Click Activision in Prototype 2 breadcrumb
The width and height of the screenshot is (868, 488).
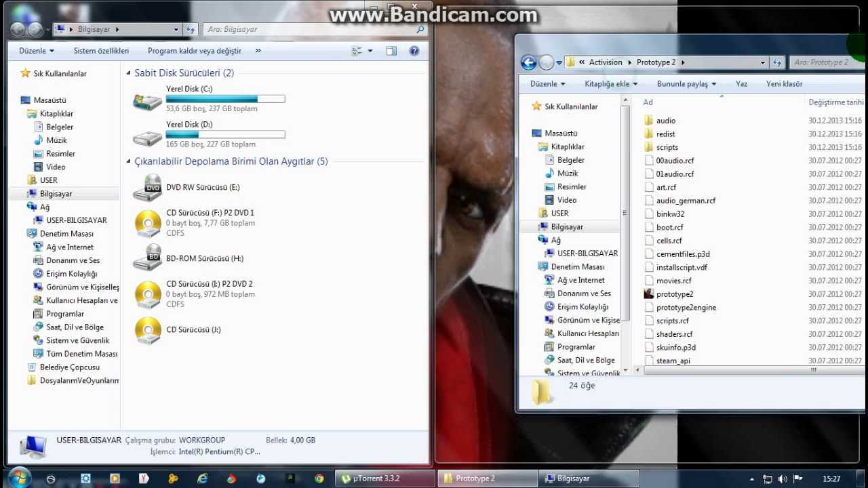click(x=606, y=62)
